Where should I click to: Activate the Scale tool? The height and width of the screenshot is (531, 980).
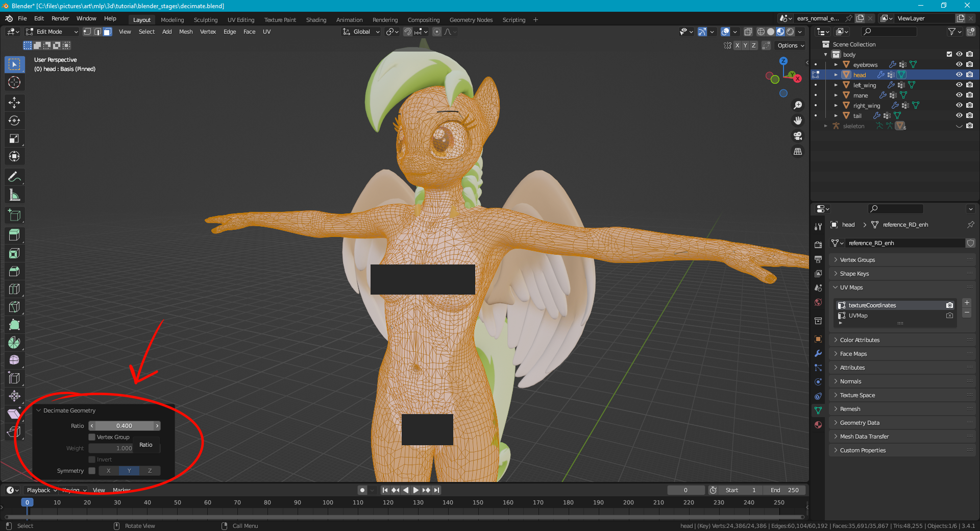click(x=14, y=138)
